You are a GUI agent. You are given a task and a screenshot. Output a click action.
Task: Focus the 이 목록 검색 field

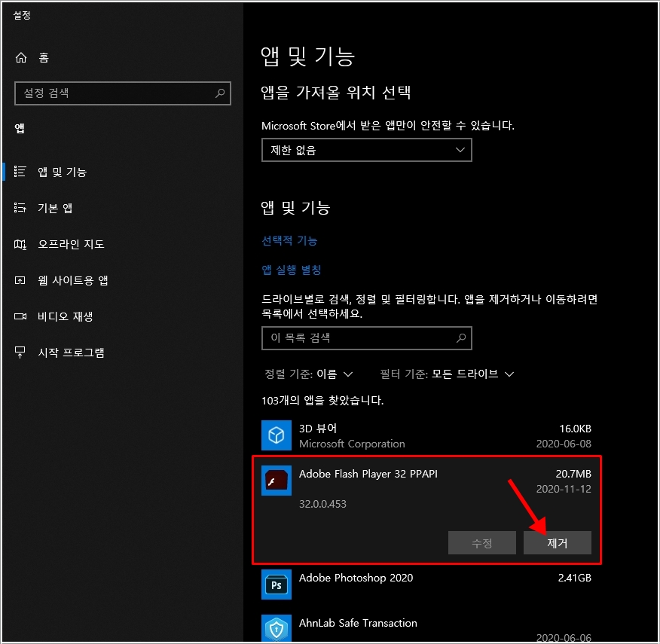[367, 338]
